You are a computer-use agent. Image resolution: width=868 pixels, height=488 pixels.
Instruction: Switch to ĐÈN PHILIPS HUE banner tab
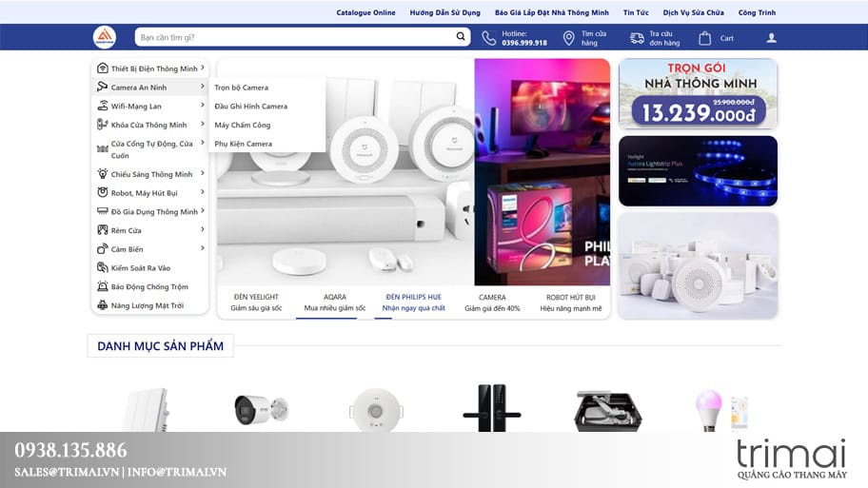coord(413,303)
